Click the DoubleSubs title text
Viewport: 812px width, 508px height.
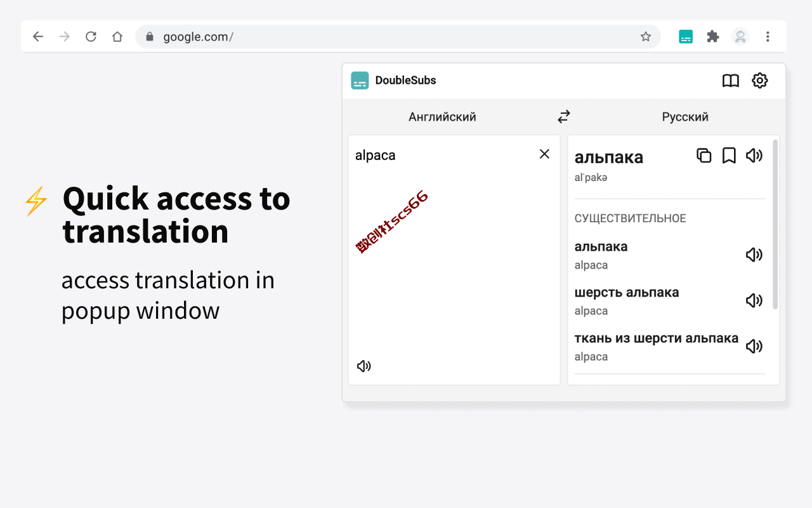406,81
